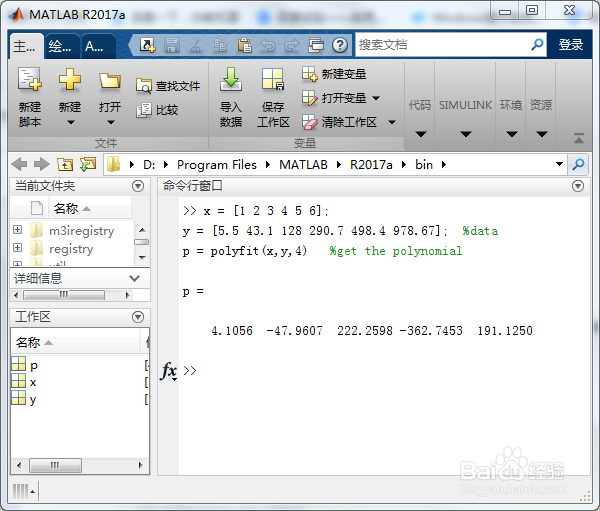Click Open Variable (打开变量)

click(334, 98)
